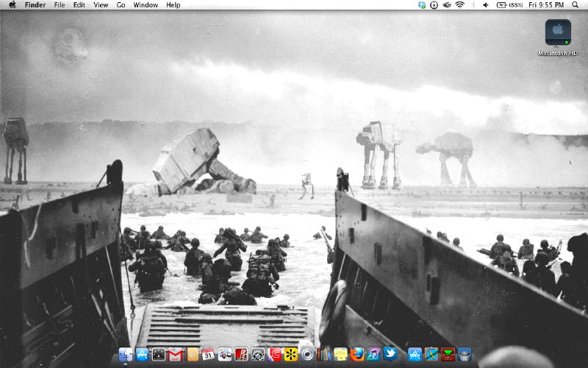
Task: Open the Trash in the Dock
Action: coord(465,354)
